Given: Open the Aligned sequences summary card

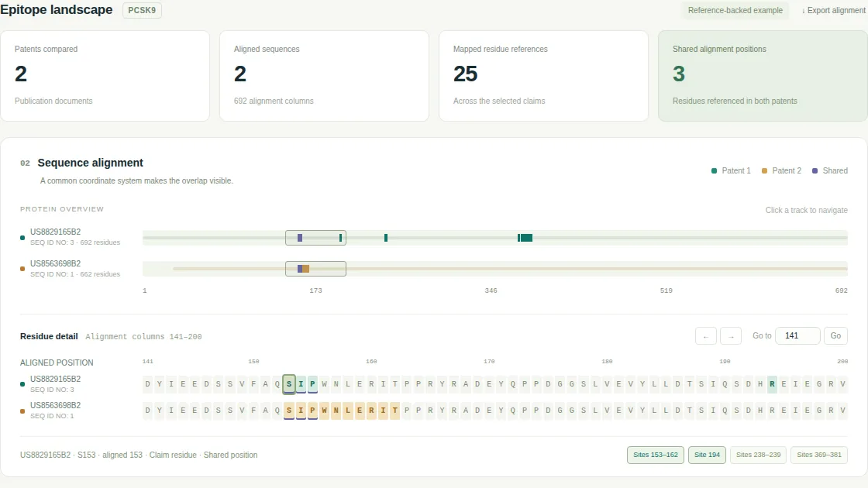Looking at the screenshot, I should [x=325, y=76].
